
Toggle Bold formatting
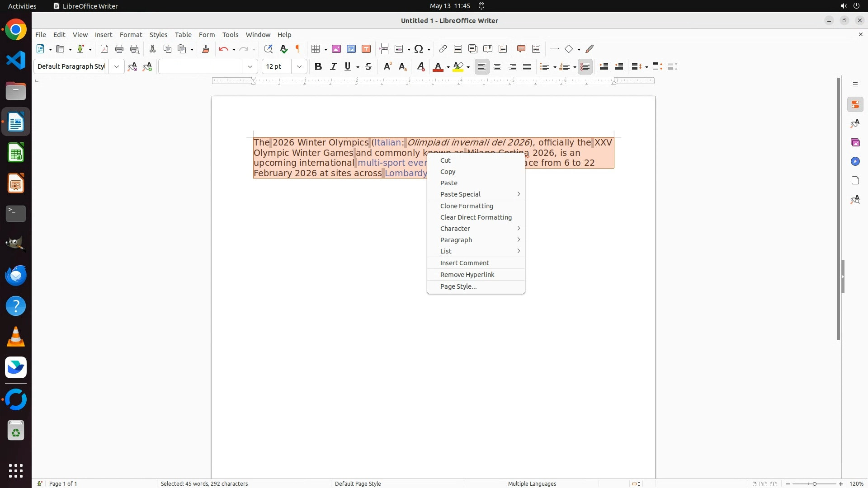point(318,66)
